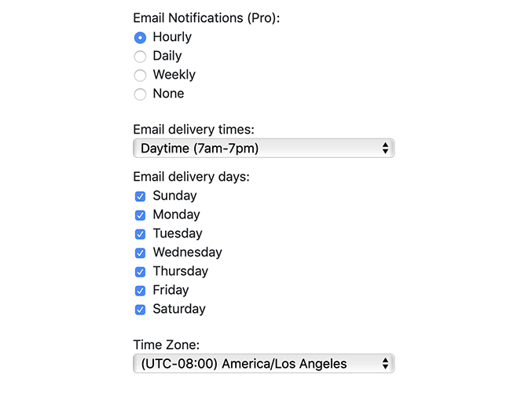Click the None label text

pos(168,94)
